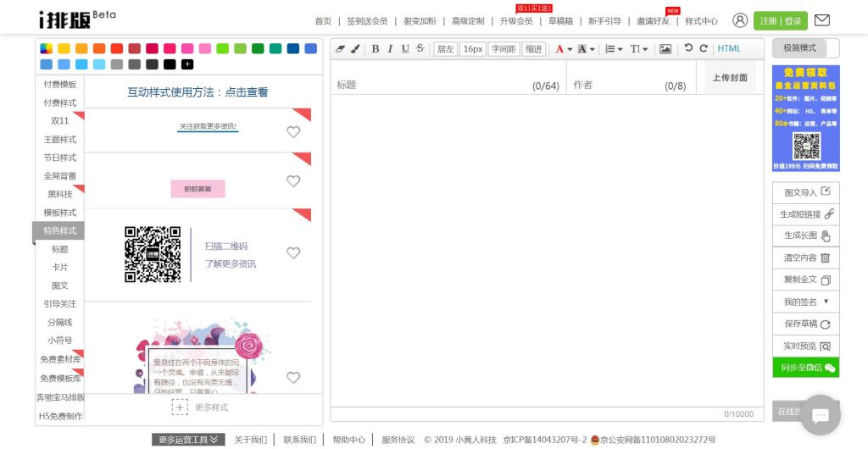
Task: Undo the last edit
Action: pyautogui.click(x=688, y=48)
